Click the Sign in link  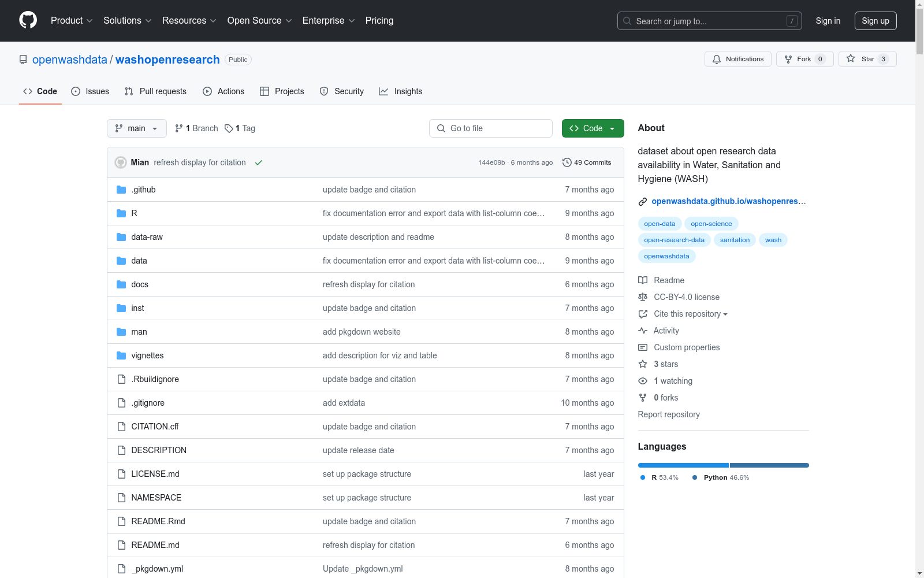tap(828, 21)
